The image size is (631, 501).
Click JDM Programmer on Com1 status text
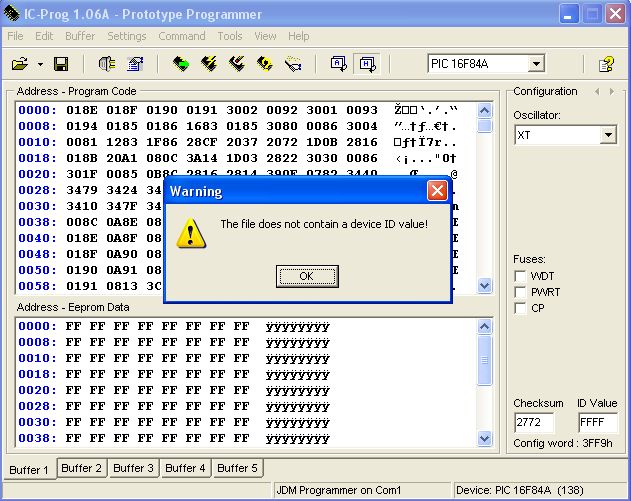pyautogui.click(x=338, y=490)
